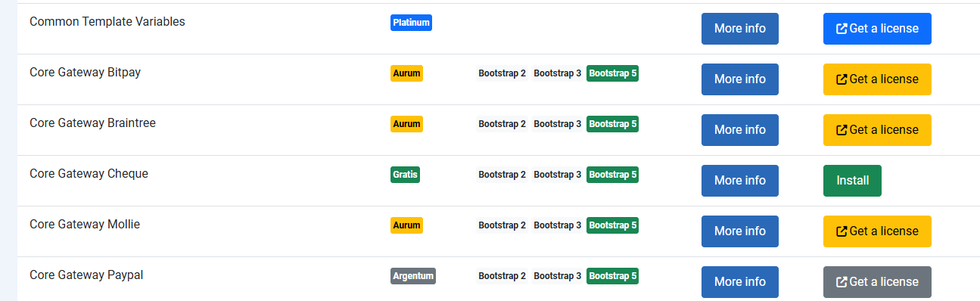Viewport: 980px width, 301px height.
Task: Click the Aurum badge on Core Gateway Braintree
Action: (x=406, y=124)
